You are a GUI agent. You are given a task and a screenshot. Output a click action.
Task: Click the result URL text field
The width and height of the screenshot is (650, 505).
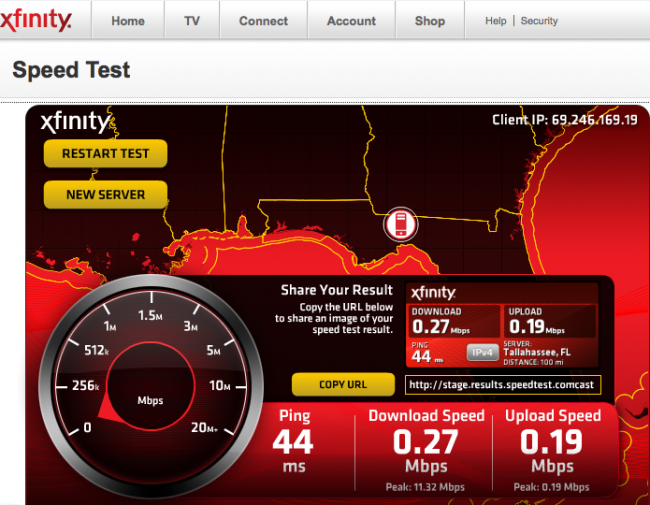tap(502, 385)
